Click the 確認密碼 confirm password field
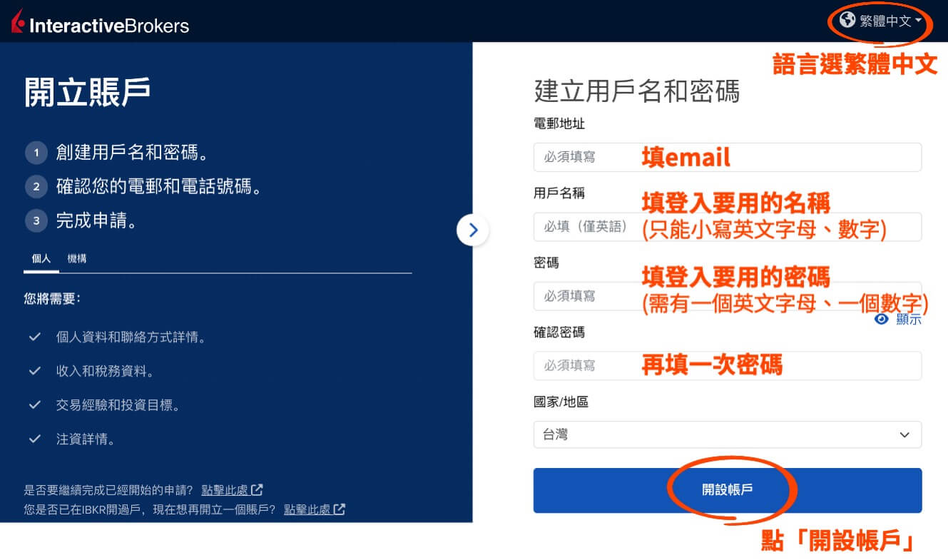This screenshot has width=948, height=560. coord(728,365)
